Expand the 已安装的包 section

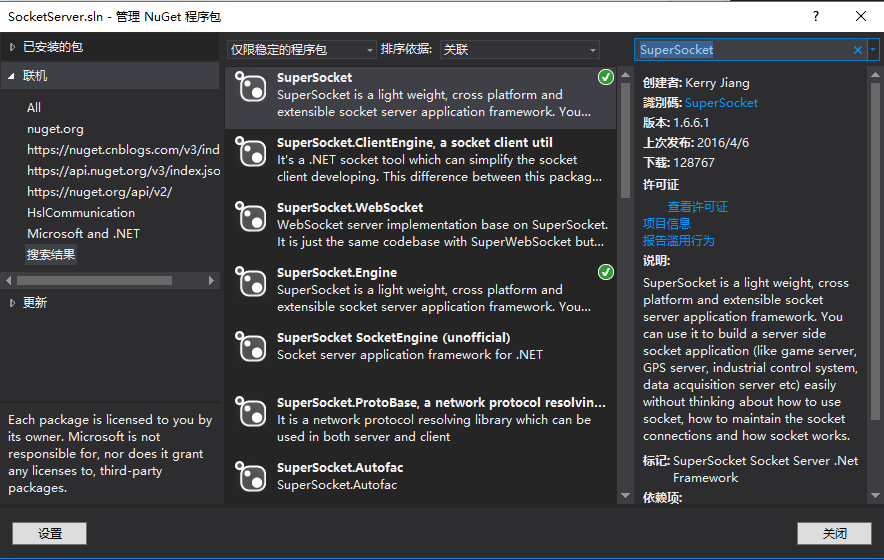coord(12,47)
